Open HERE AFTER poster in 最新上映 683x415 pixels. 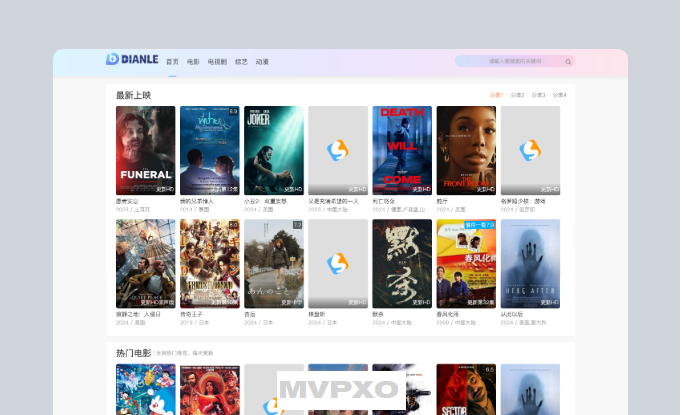[x=530, y=263]
